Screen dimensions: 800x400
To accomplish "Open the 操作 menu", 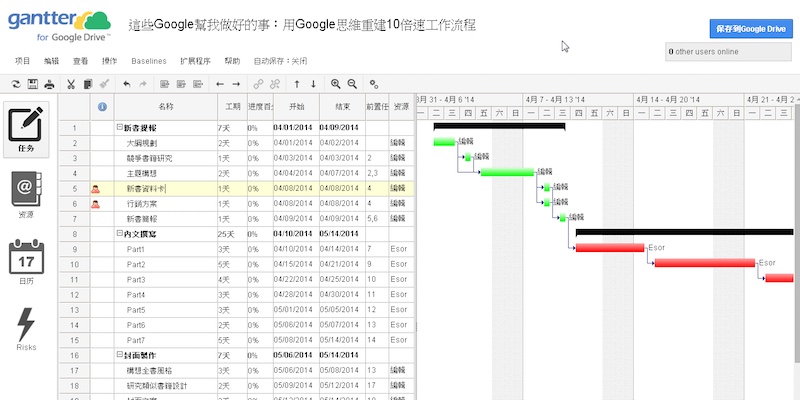I will [109, 61].
